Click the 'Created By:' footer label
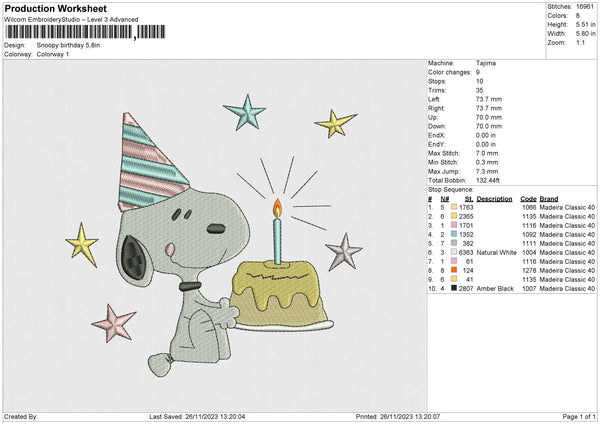 point(21,417)
